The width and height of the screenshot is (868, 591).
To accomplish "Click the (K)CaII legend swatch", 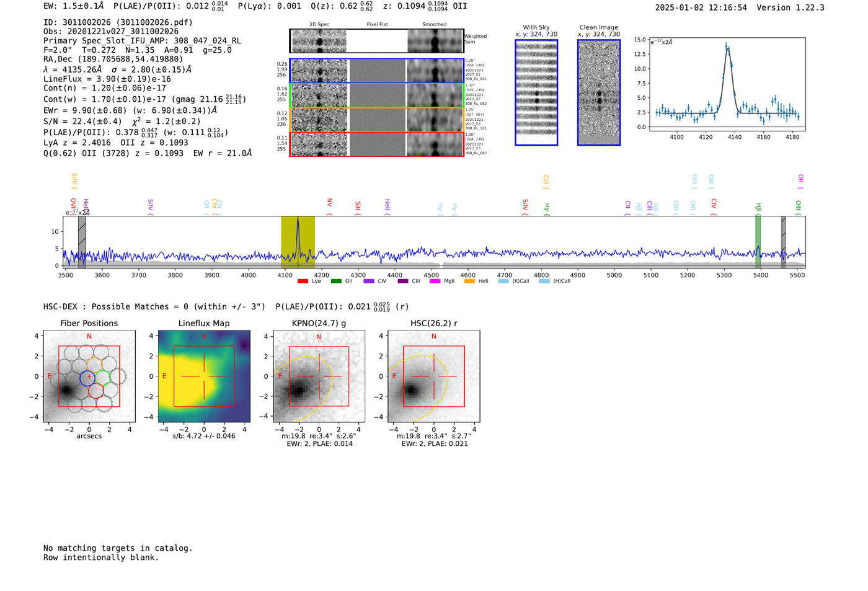I will 503,282.
